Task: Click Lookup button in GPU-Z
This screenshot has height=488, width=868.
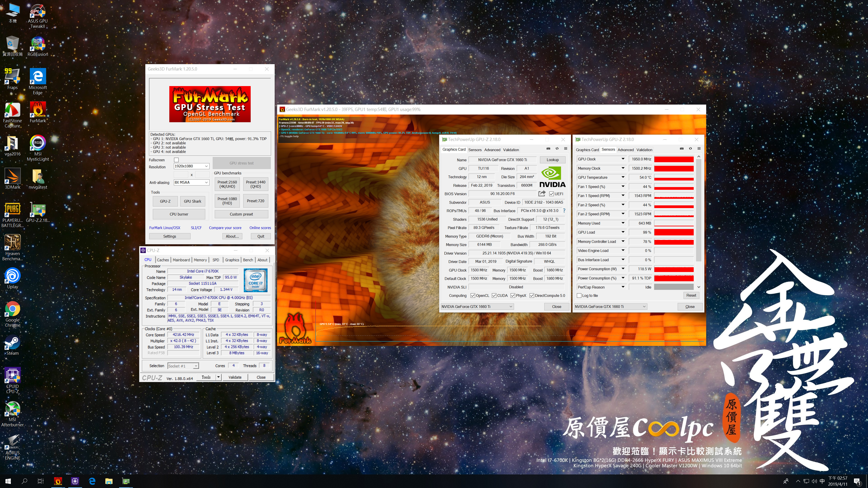Action: 553,160
